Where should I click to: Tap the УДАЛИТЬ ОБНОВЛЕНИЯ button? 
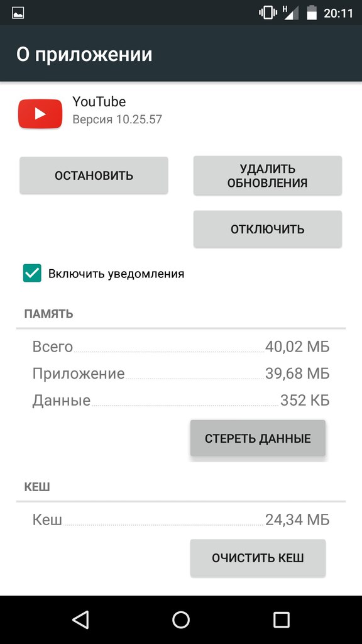point(268,175)
